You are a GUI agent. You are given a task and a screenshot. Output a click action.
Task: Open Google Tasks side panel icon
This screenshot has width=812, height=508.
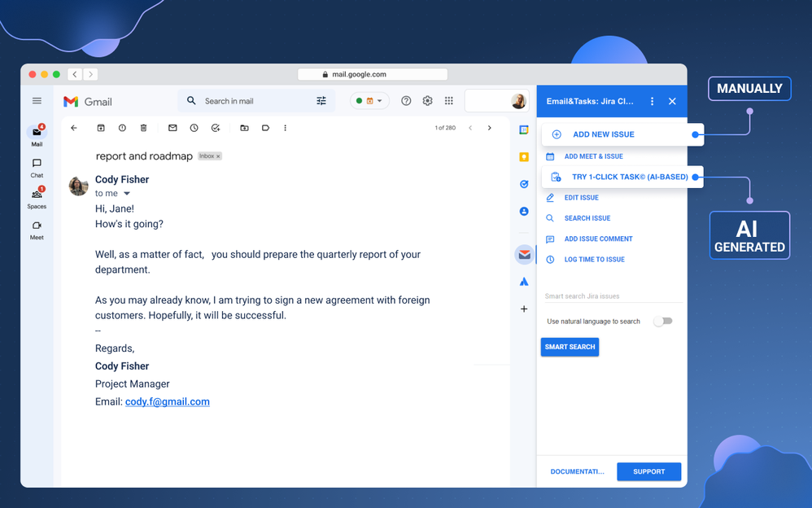pyautogui.click(x=524, y=184)
